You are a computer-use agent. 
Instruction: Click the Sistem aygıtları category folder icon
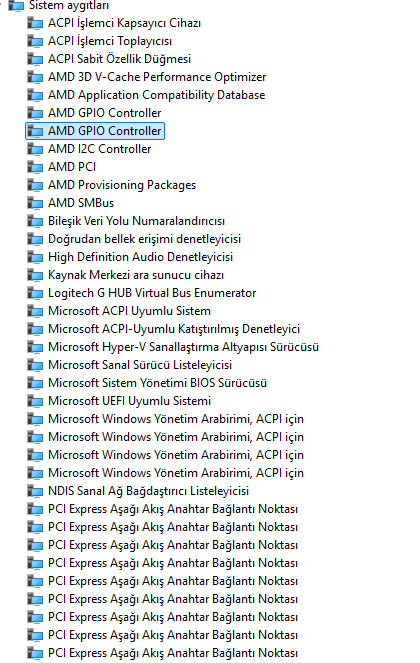(16, 5)
